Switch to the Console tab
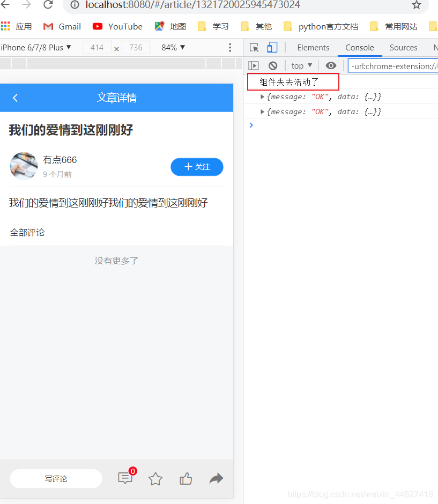438x504 pixels. point(359,48)
